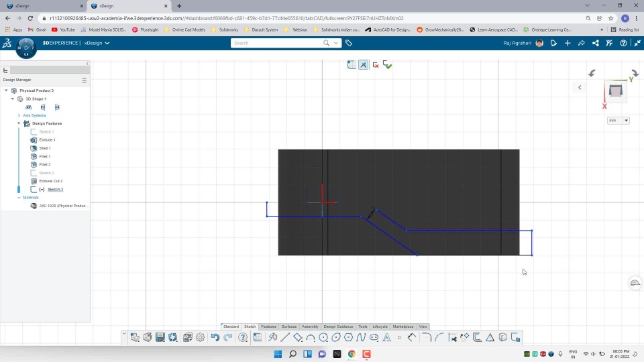
Task: Select the Mirror Entities triangle tool
Action: click(x=490, y=337)
